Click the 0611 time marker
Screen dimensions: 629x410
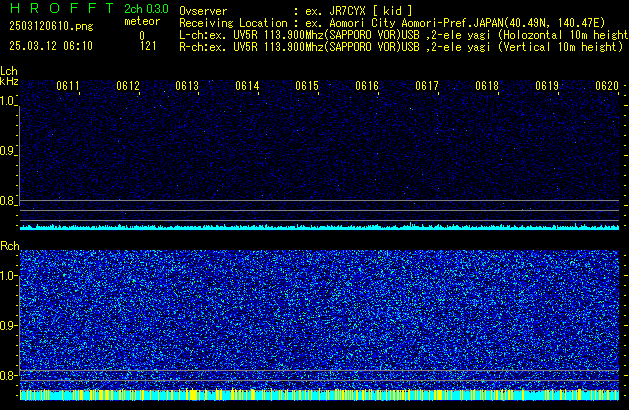[68, 86]
